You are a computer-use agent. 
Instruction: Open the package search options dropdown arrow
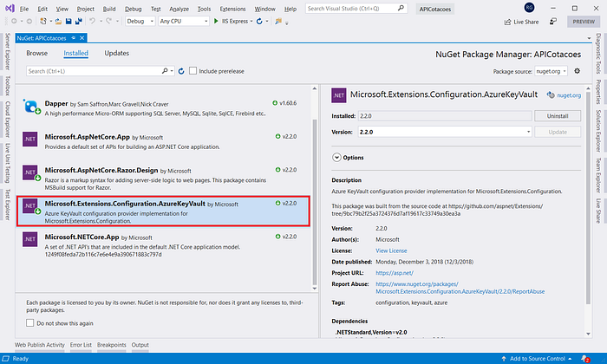point(172,71)
